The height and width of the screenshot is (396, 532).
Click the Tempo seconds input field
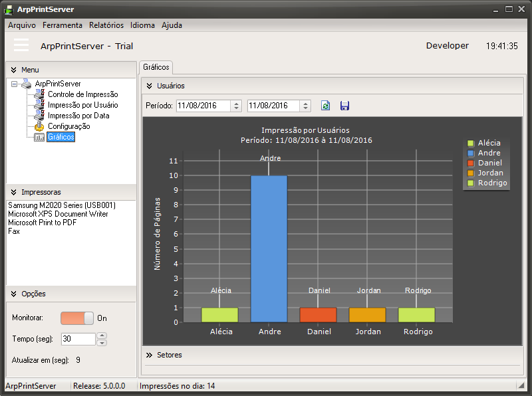pyautogui.click(x=78, y=339)
